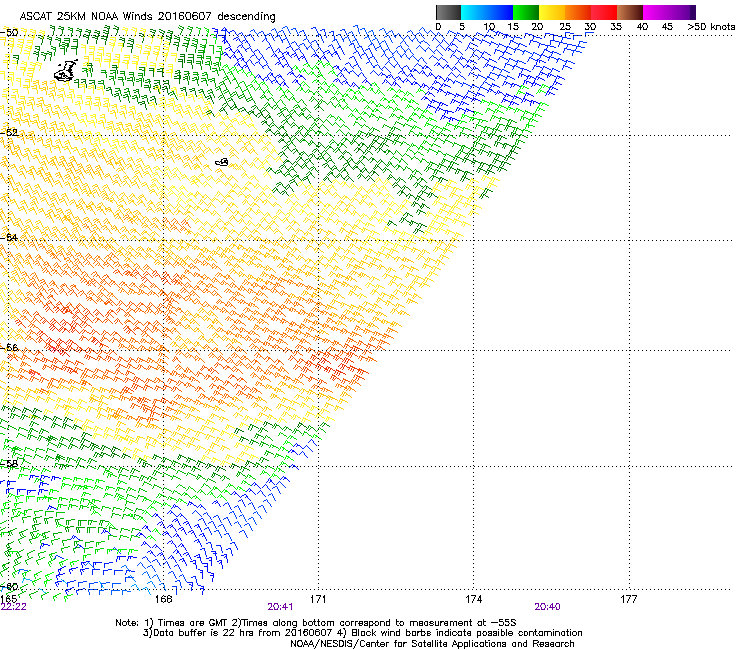
Task: Click the purple '20:40' time stamp
Action: coord(547,607)
